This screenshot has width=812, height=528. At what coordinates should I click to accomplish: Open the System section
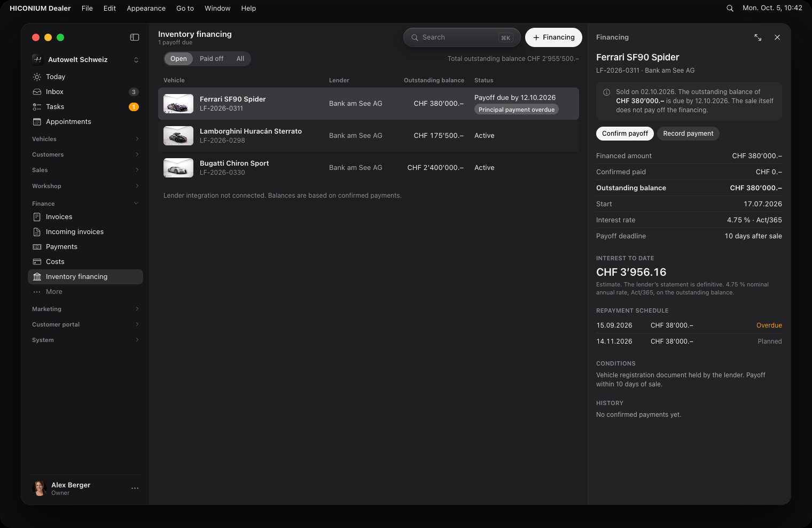point(85,340)
